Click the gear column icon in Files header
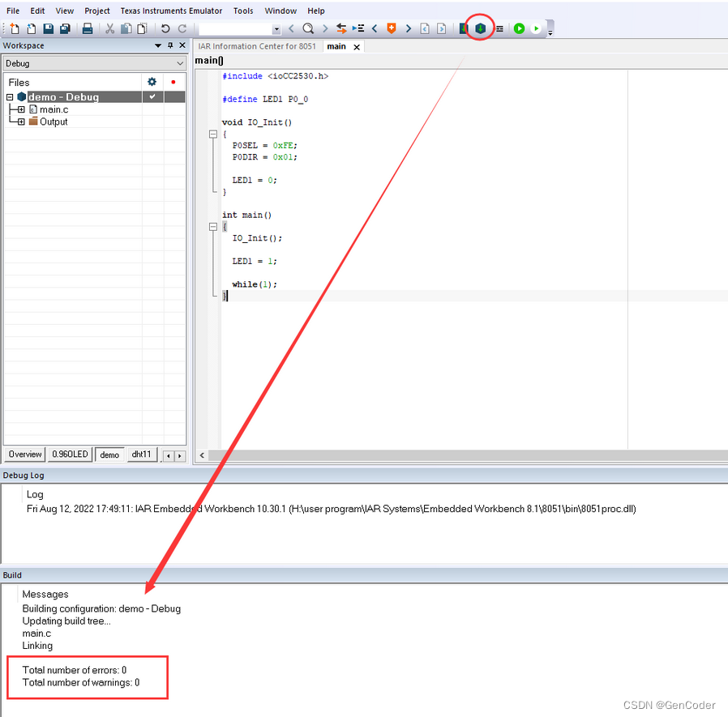728x717 pixels. coord(152,82)
